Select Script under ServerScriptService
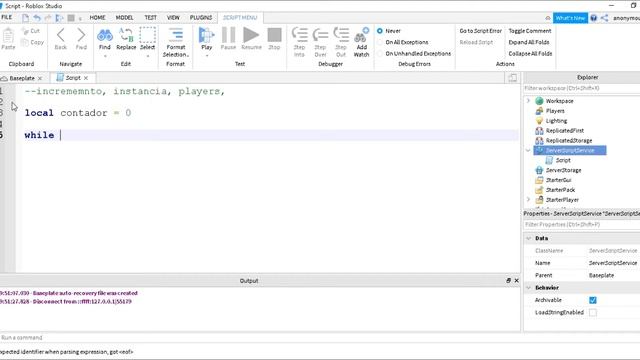 pos(563,160)
